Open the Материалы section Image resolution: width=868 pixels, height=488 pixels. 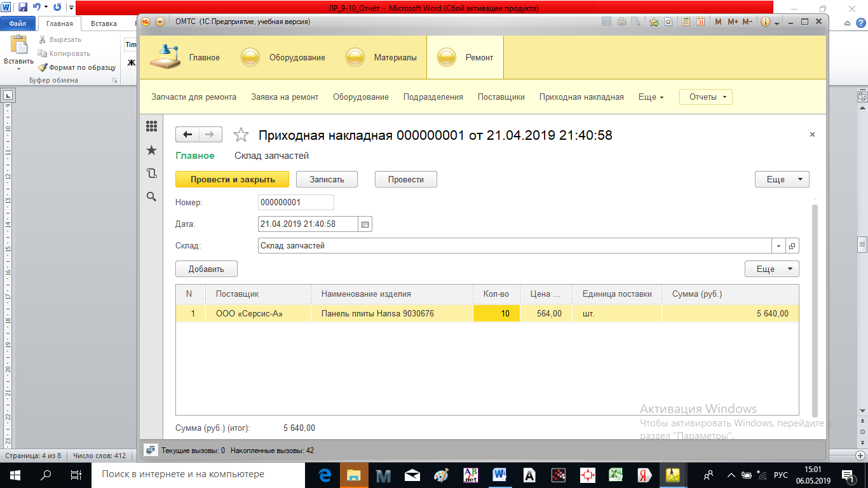pos(381,57)
